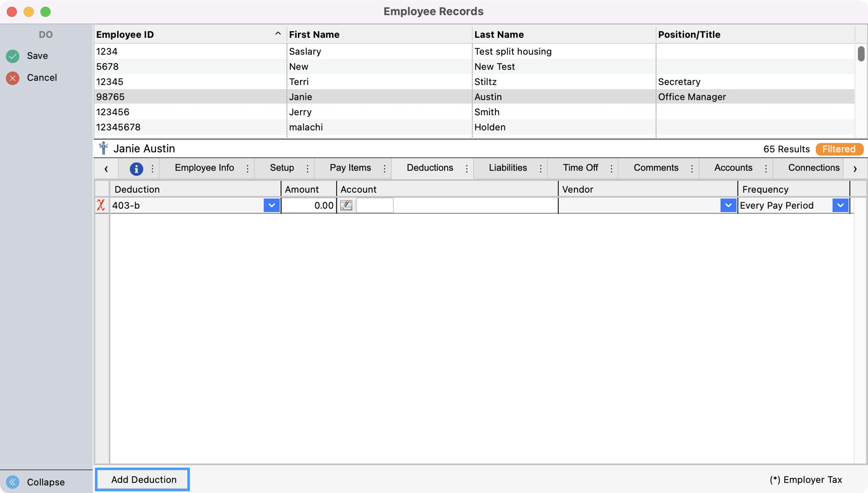Switch to the Pay Items tab
Viewport: 868px width, 493px height.
tap(350, 168)
